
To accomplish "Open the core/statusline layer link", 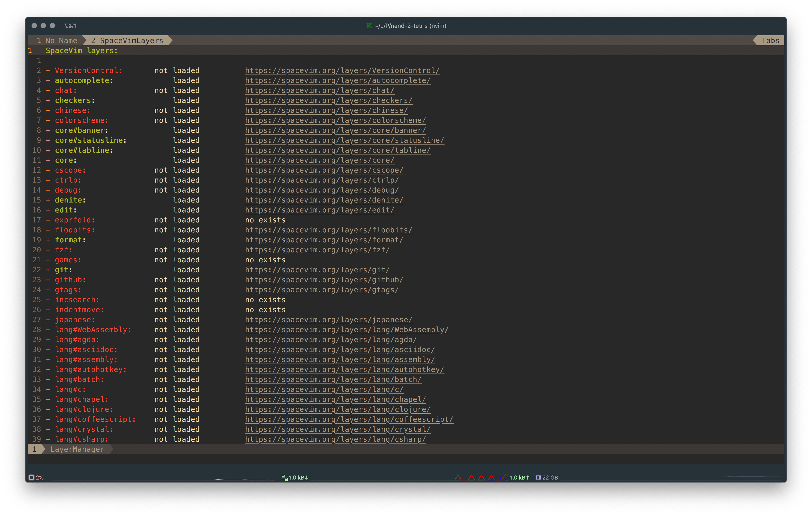I will (344, 140).
